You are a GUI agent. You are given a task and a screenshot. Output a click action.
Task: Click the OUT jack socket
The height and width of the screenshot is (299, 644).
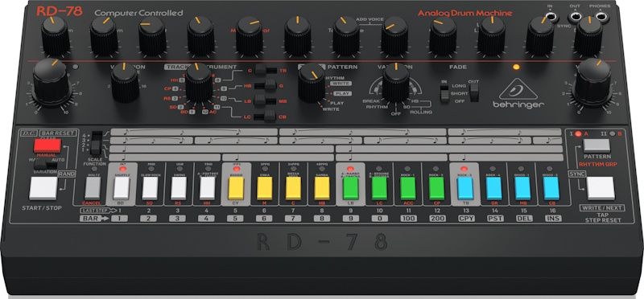(576, 16)
